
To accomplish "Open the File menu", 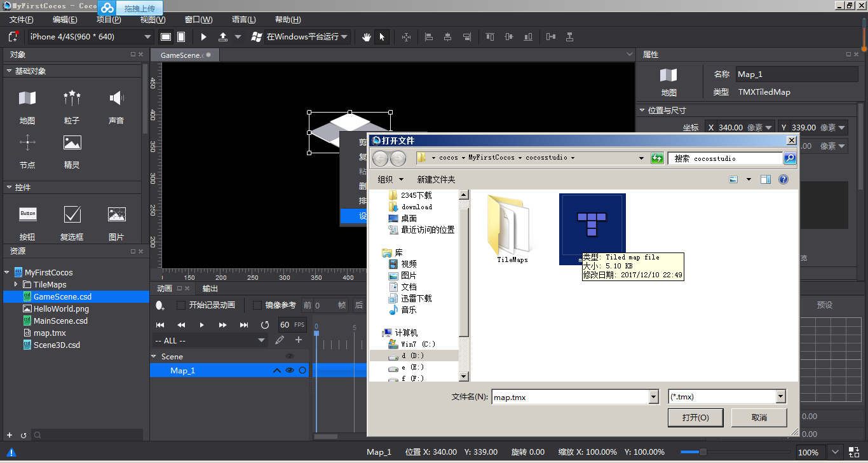I will pyautogui.click(x=22, y=20).
